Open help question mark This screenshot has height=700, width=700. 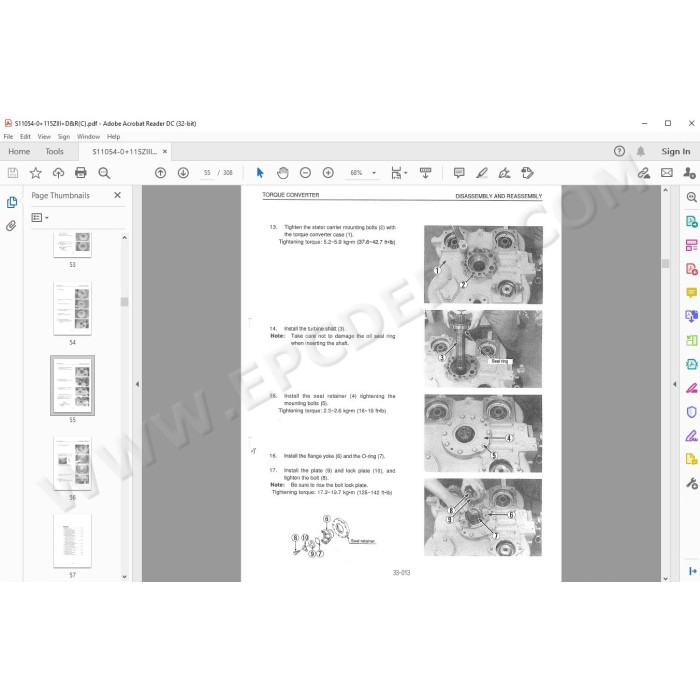coord(619,151)
